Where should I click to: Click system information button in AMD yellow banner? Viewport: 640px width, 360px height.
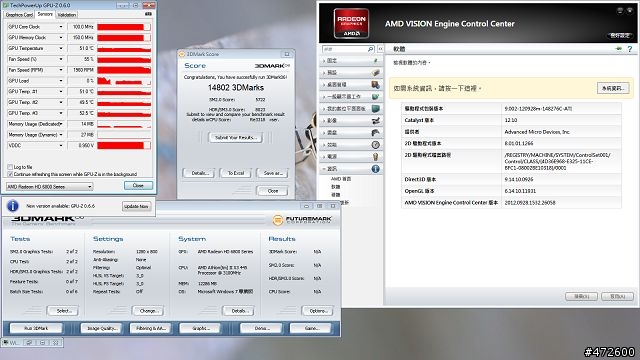pyautogui.click(x=613, y=88)
